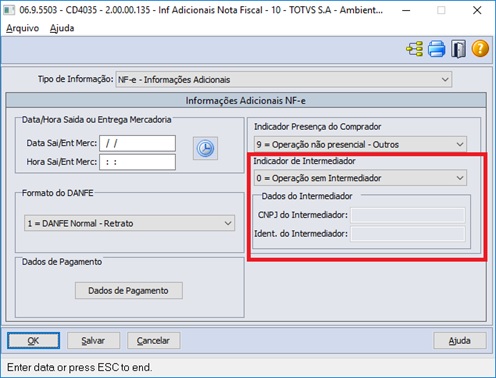The image size is (496, 378).
Task: Click the Informações Adicionais NF-e header
Action: click(246, 100)
